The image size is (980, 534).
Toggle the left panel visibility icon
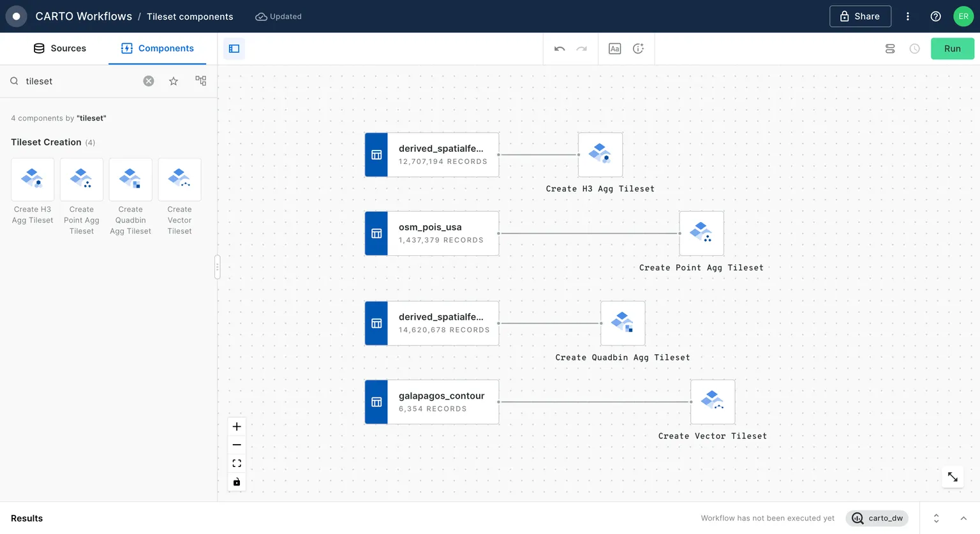tap(234, 48)
